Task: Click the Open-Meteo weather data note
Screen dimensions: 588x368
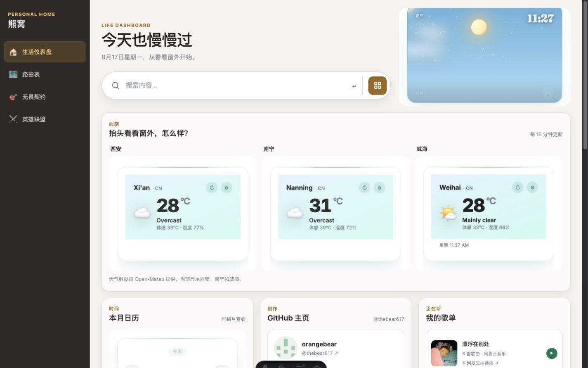Action: 176,279
